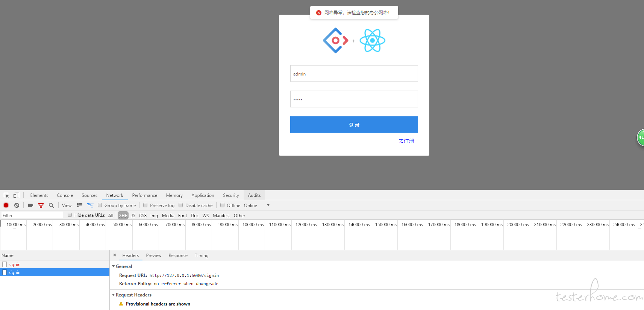Check Hide data URLs
The image size is (644, 310).
(70, 215)
